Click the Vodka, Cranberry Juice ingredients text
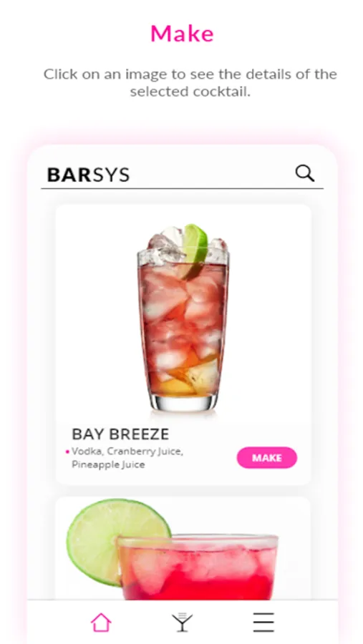The width and height of the screenshot is (363, 644). [127, 452]
